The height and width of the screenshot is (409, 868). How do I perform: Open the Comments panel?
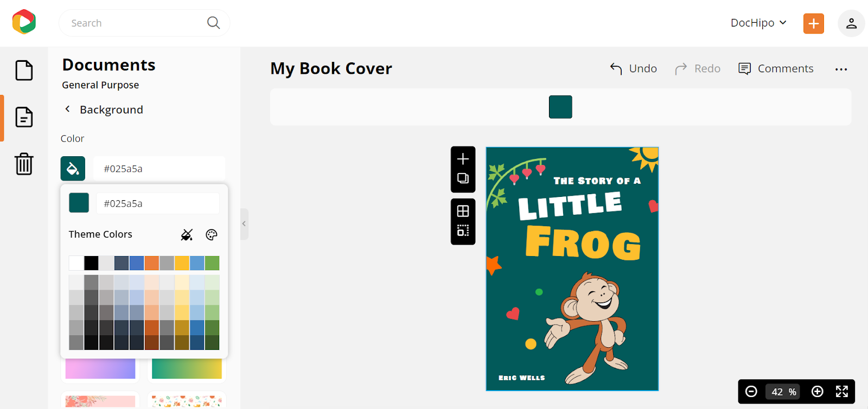(x=776, y=69)
